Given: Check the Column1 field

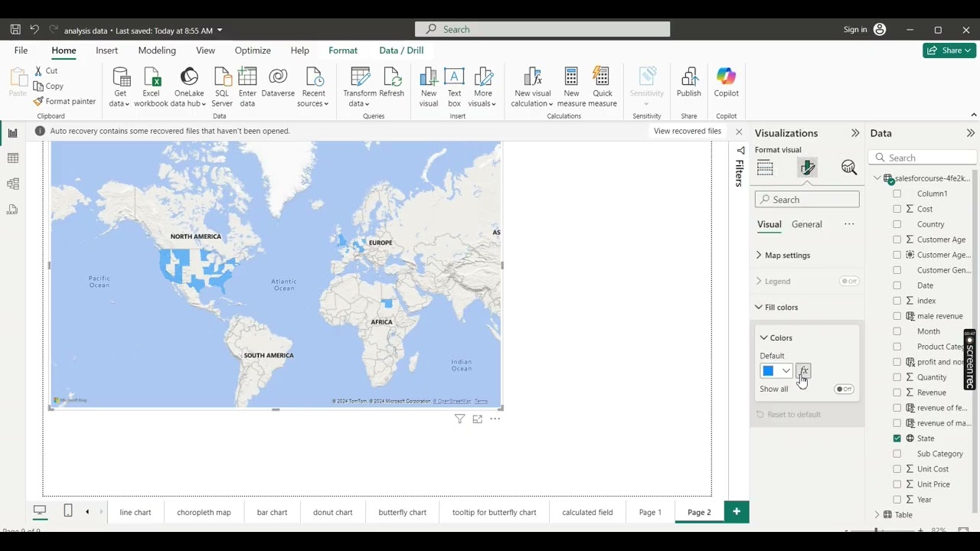Looking at the screenshot, I should [x=897, y=194].
